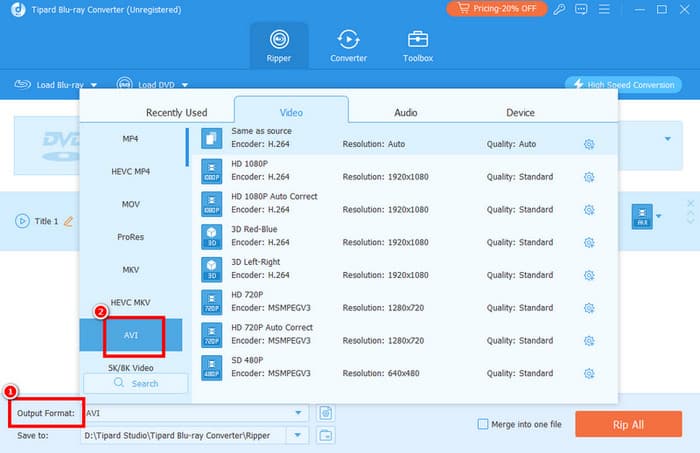This screenshot has height=453, width=700.
Task: Open settings gear for HD 720P Auto Correct
Action: [x=589, y=341]
